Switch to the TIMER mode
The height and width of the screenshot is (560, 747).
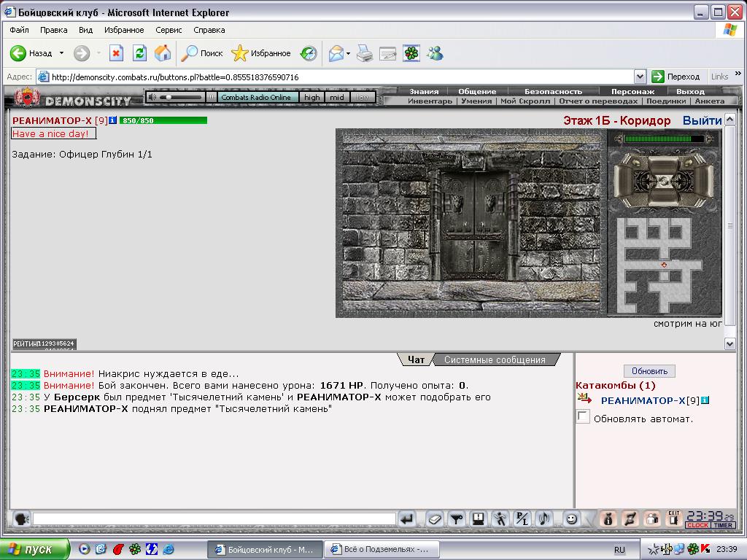click(x=723, y=525)
